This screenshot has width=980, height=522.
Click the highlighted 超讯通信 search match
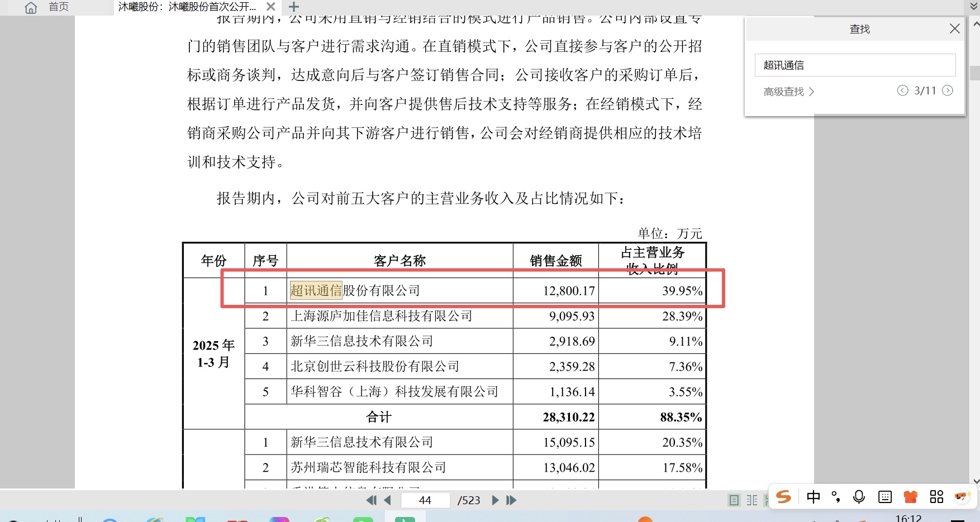[316, 290]
